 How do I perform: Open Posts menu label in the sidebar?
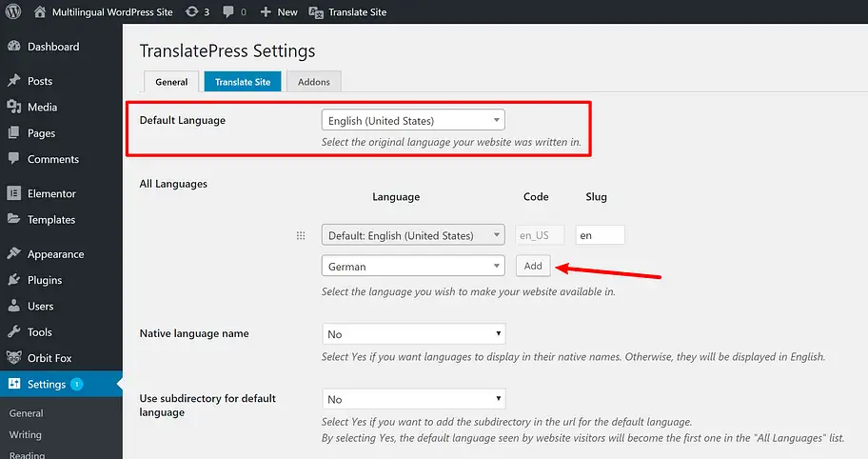click(x=40, y=81)
